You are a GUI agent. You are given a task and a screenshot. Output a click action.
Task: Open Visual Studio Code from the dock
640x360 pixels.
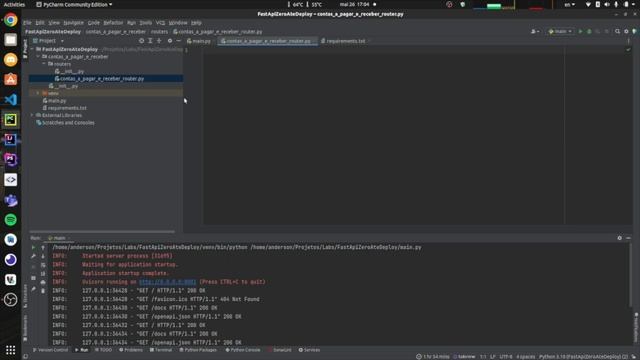(11, 100)
